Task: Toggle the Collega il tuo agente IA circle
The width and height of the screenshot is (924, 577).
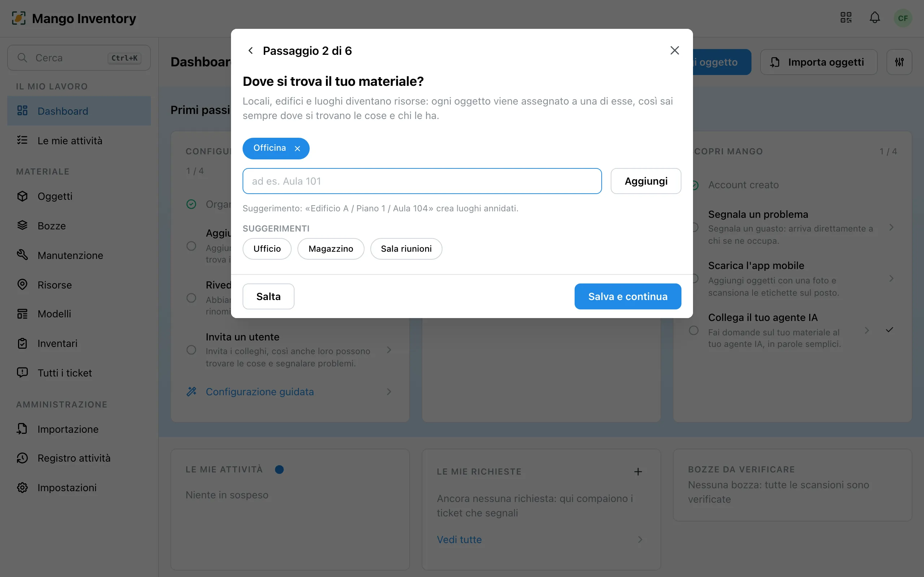Action: pos(694,330)
